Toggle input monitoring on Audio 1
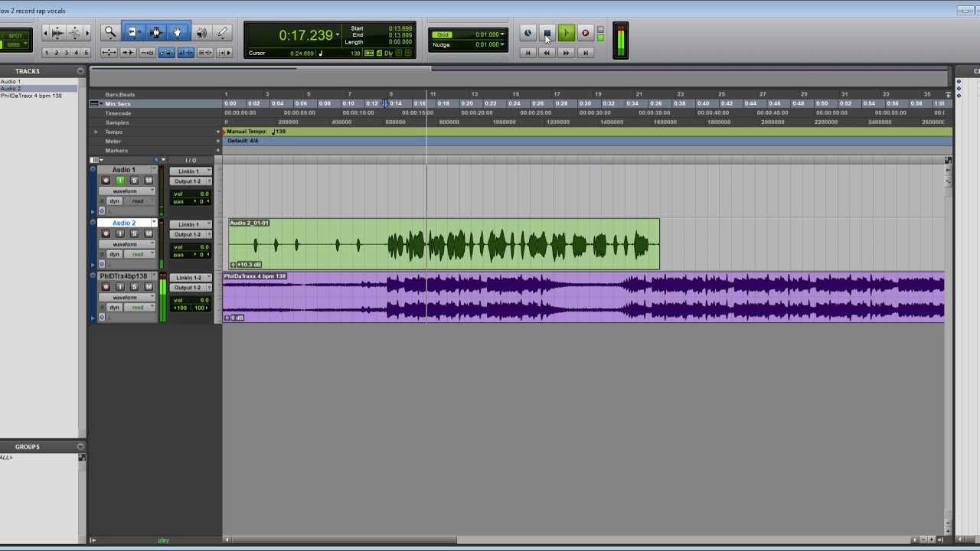 (x=120, y=181)
